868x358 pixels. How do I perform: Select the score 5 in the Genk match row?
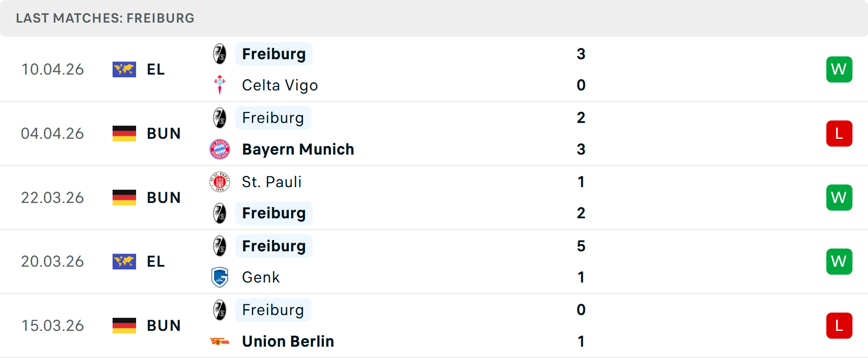(x=581, y=246)
